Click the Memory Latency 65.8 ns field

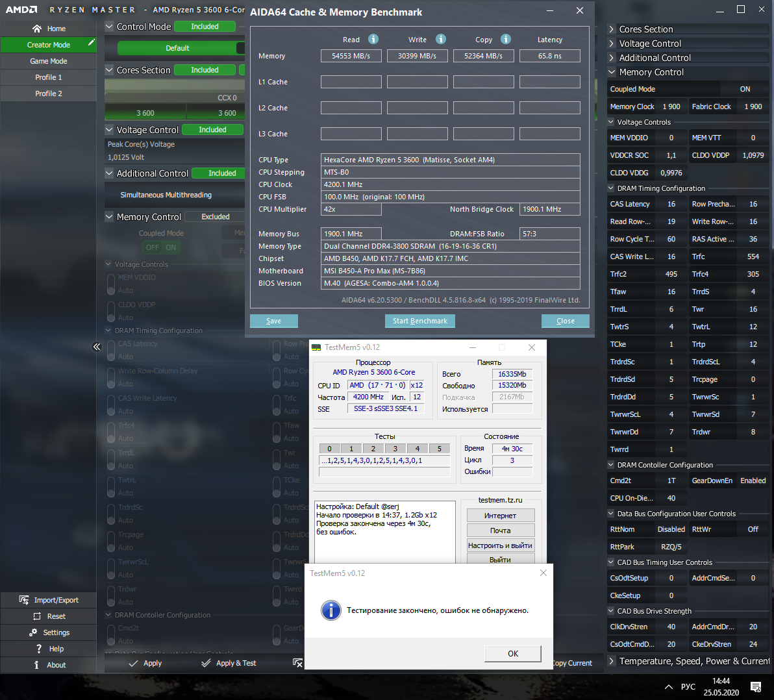(x=549, y=56)
